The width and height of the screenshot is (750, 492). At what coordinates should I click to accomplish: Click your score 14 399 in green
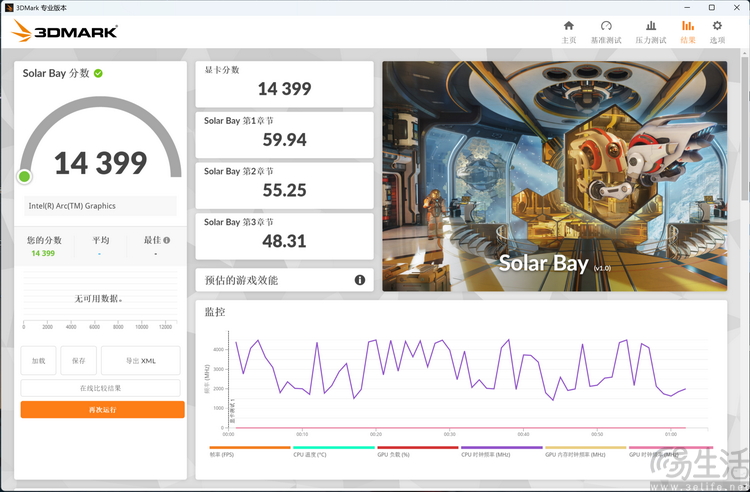pyautogui.click(x=43, y=253)
